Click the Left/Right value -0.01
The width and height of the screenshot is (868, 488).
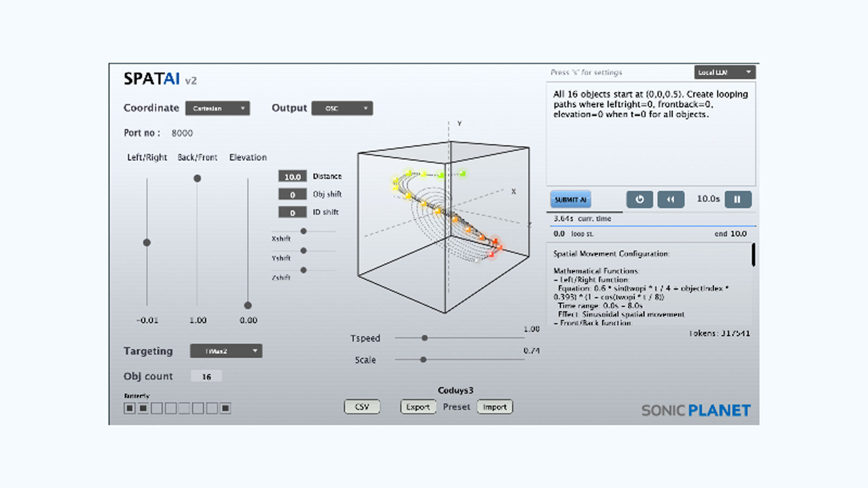147,320
